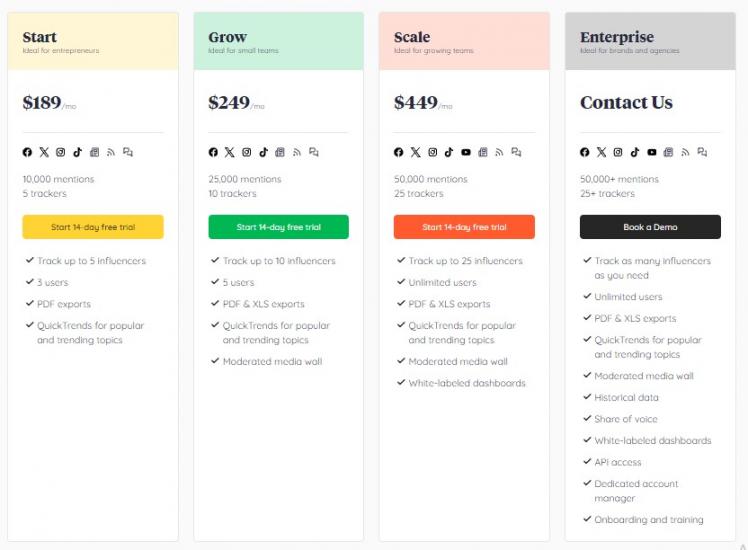Click the forums chat icon in Enterprise plan
This screenshot has width=748, height=550.
[702, 152]
